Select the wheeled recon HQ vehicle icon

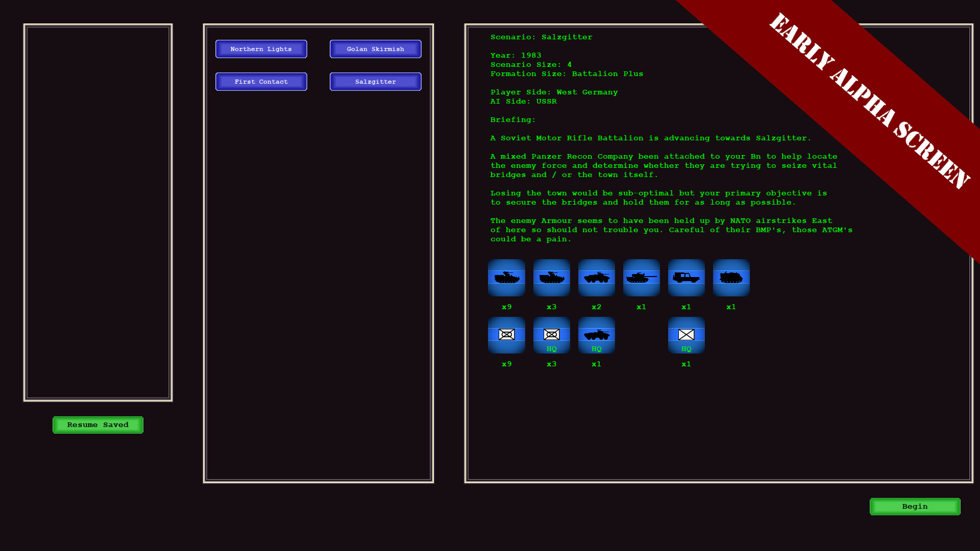pyautogui.click(x=596, y=335)
